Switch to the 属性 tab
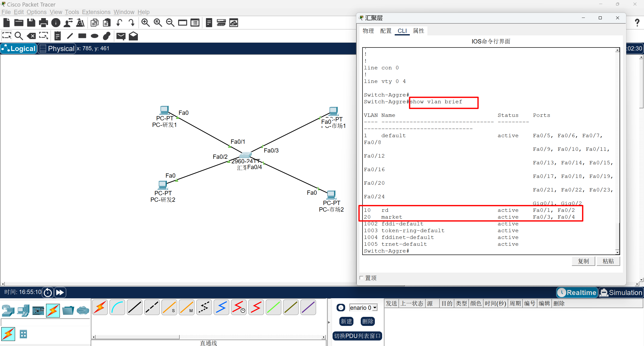644x346 pixels. click(419, 31)
